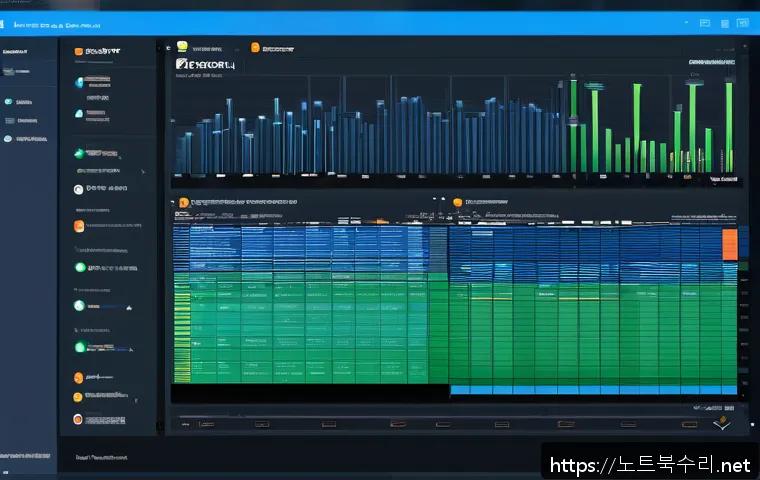The image size is (760, 480).
Task: Click the orange swatch at the grid's top-right corner
Action: (x=729, y=243)
